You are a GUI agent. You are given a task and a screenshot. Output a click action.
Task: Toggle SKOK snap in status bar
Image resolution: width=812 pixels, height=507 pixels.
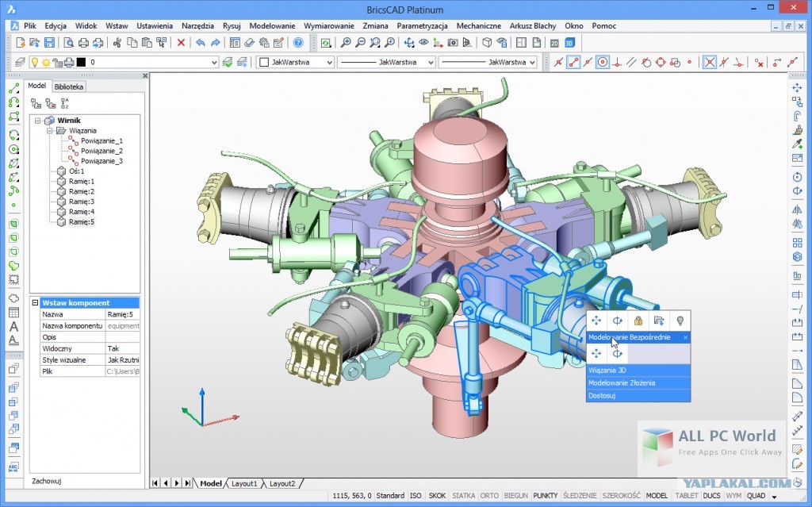click(437, 496)
